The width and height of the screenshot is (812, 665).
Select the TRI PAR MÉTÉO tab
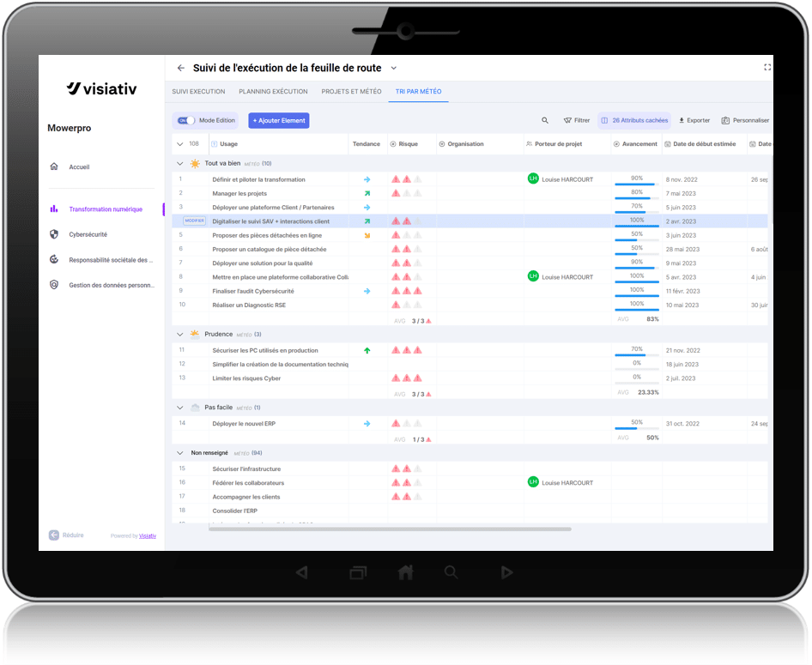418,92
